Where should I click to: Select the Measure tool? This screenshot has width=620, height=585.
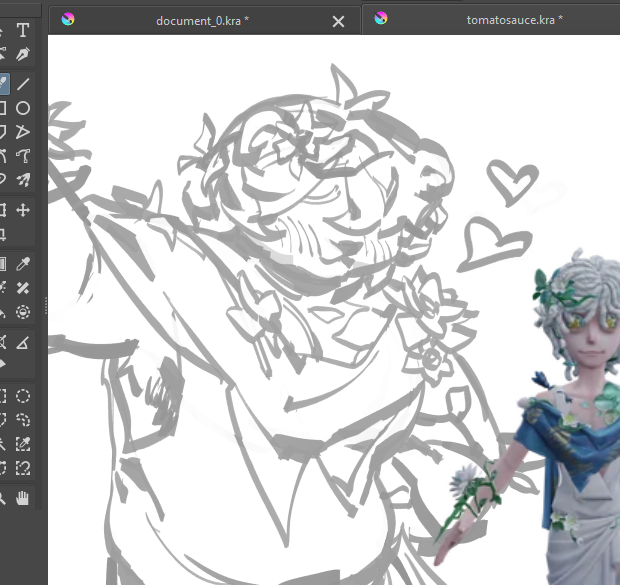click(23, 342)
